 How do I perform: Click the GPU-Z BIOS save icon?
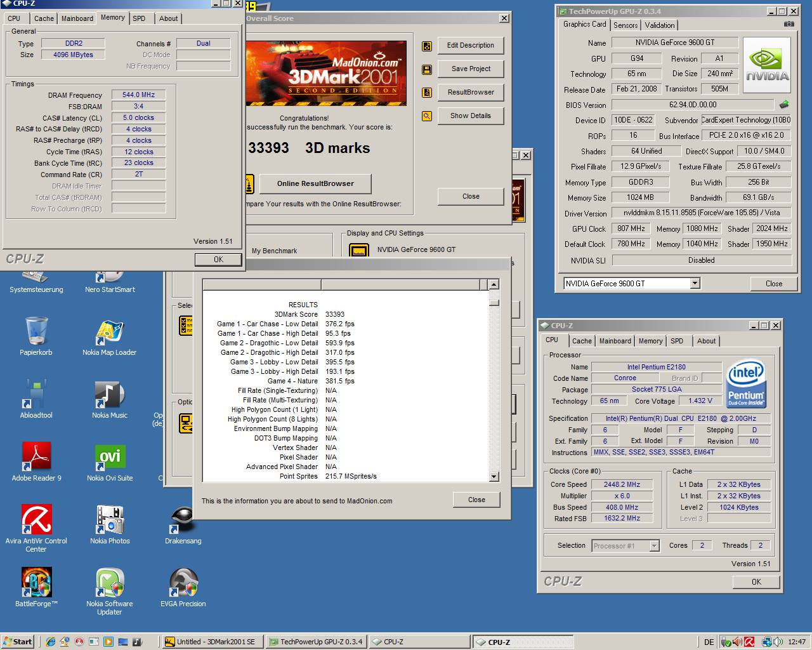click(x=784, y=105)
